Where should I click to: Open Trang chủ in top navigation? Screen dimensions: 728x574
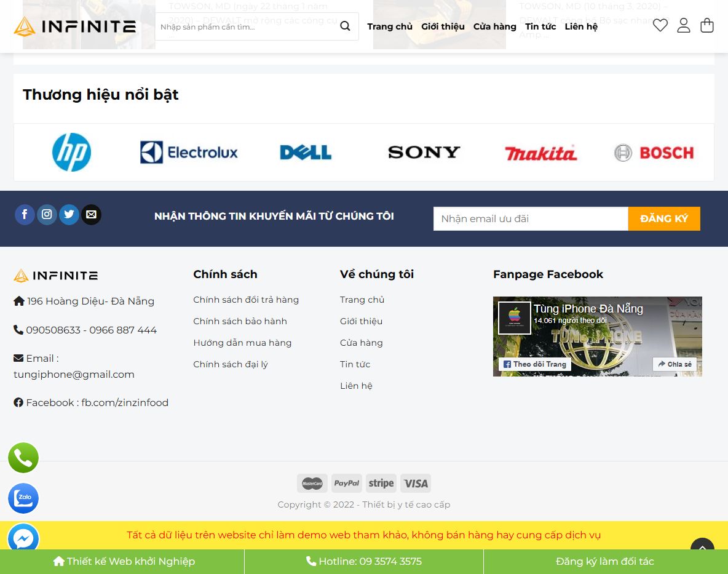tap(390, 26)
